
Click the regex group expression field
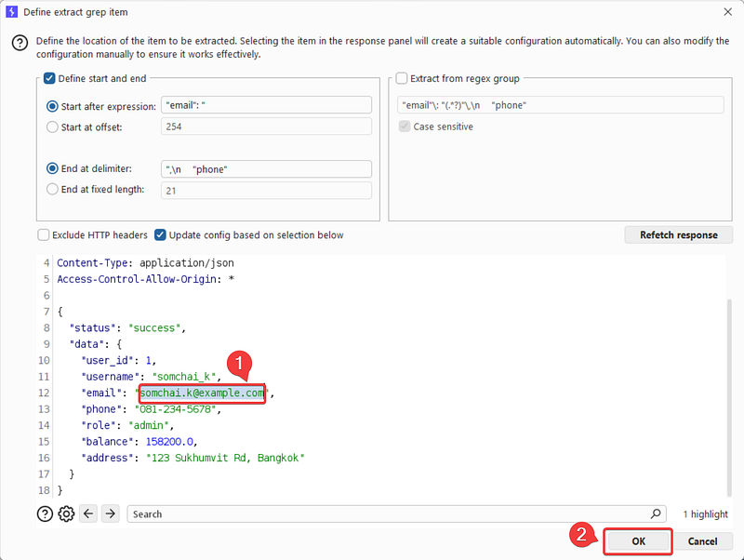561,105
